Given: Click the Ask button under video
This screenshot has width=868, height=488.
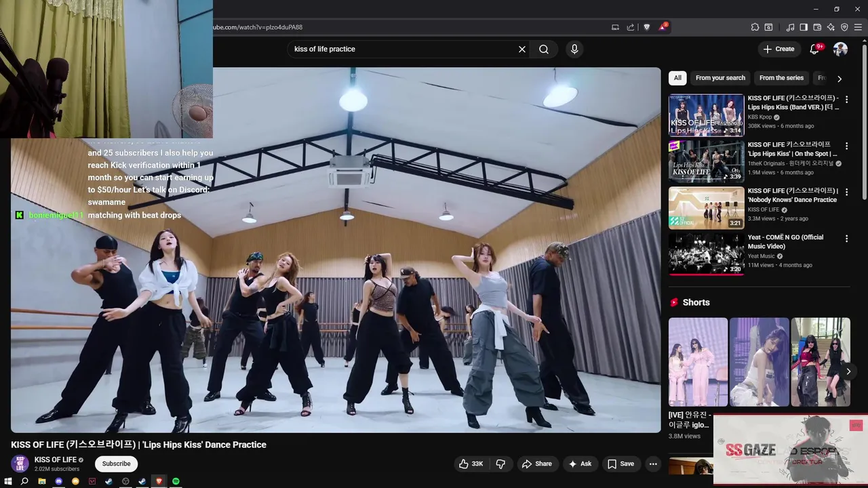Looking at the screenshot, I should tap(580, 464).
